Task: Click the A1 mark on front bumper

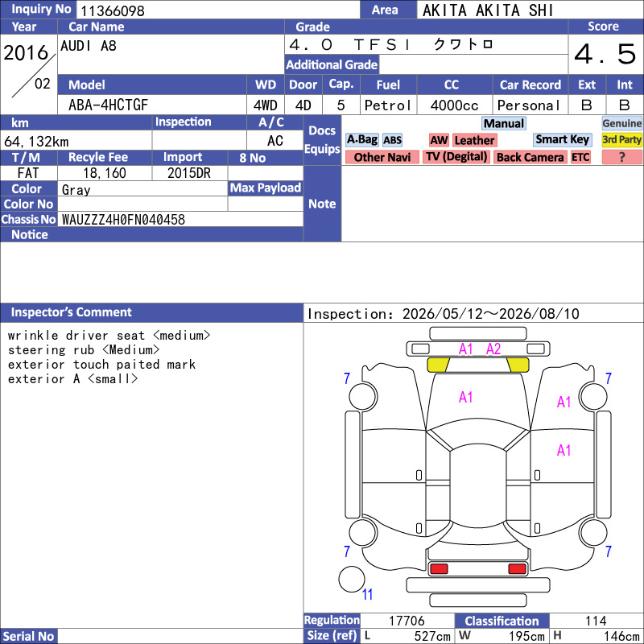Action: (x=466, y=349)
